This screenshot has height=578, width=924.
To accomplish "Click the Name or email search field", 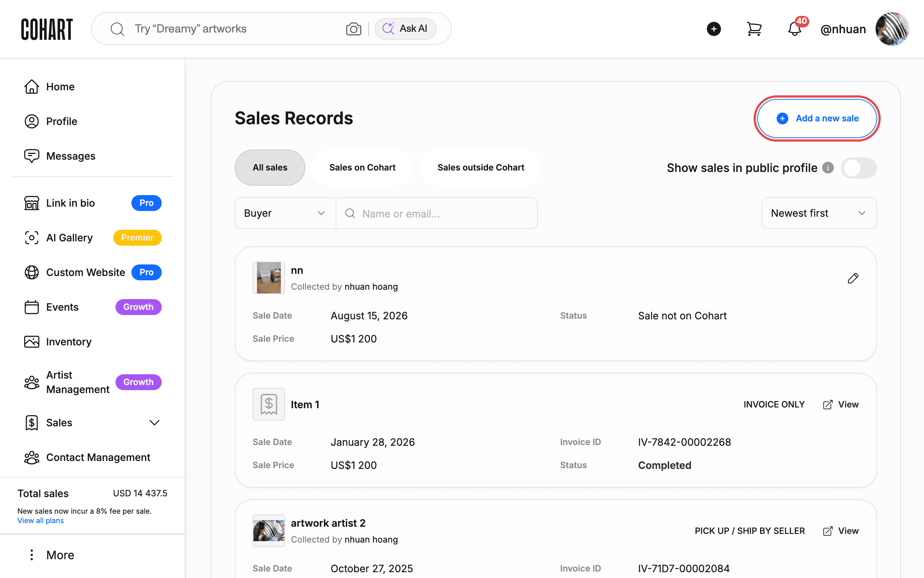I will click(437, 213).
